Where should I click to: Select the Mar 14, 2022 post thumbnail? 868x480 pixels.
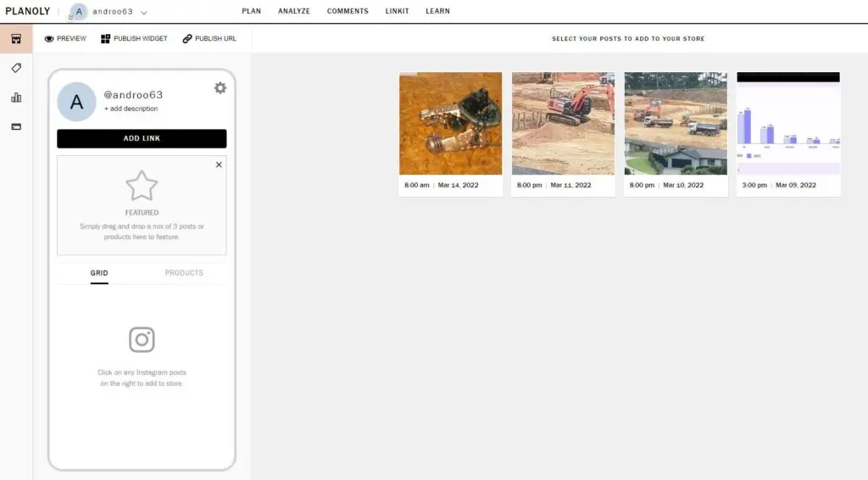pyautogui.click(x=450, y=124)
